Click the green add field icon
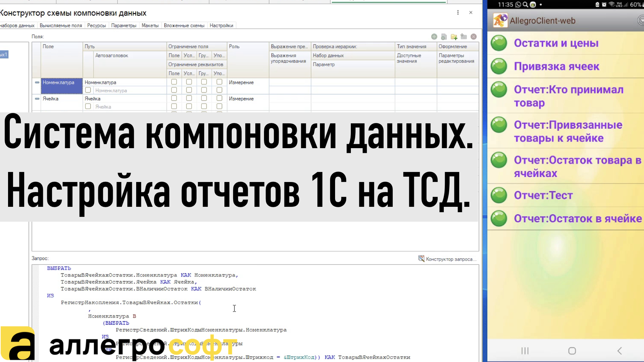 (434, 37)
